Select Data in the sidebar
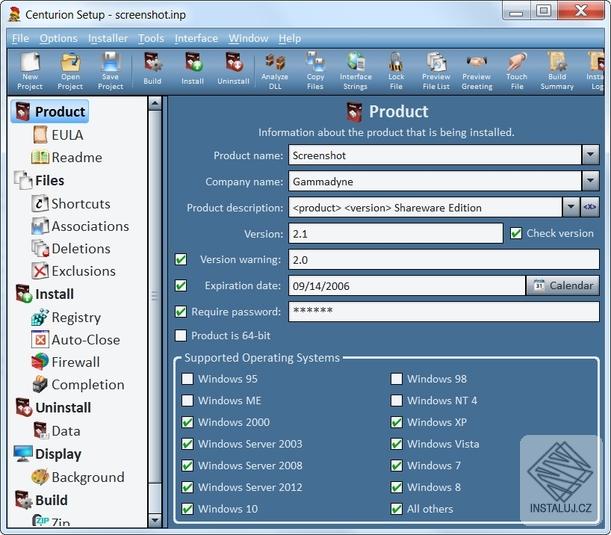This screenshot has height=535, width=611. coord(57,431)
